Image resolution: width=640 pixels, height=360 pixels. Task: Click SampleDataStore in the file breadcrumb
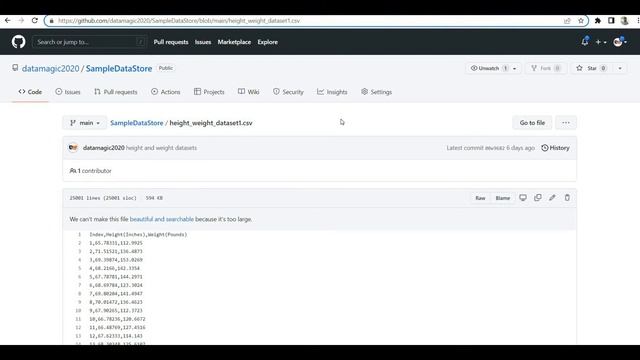click(137, 123)
